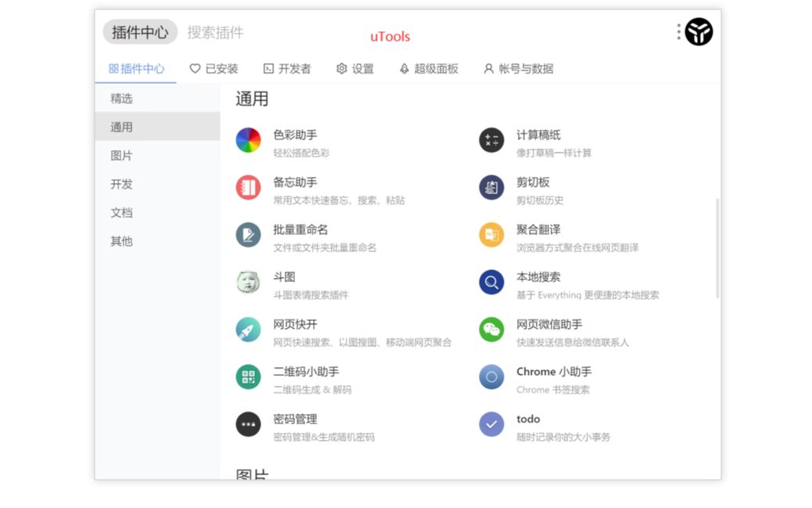Image resolution: width=812 pixels, height=508 pixels.
Task: Select the 二维码小助手 QR code plugin
Action: (247, 378)
